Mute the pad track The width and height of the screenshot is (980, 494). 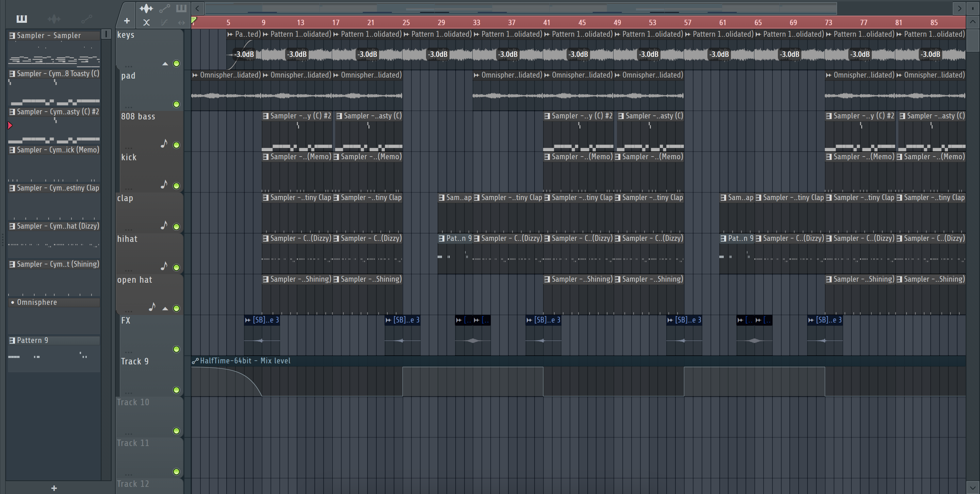click(176, 104)
